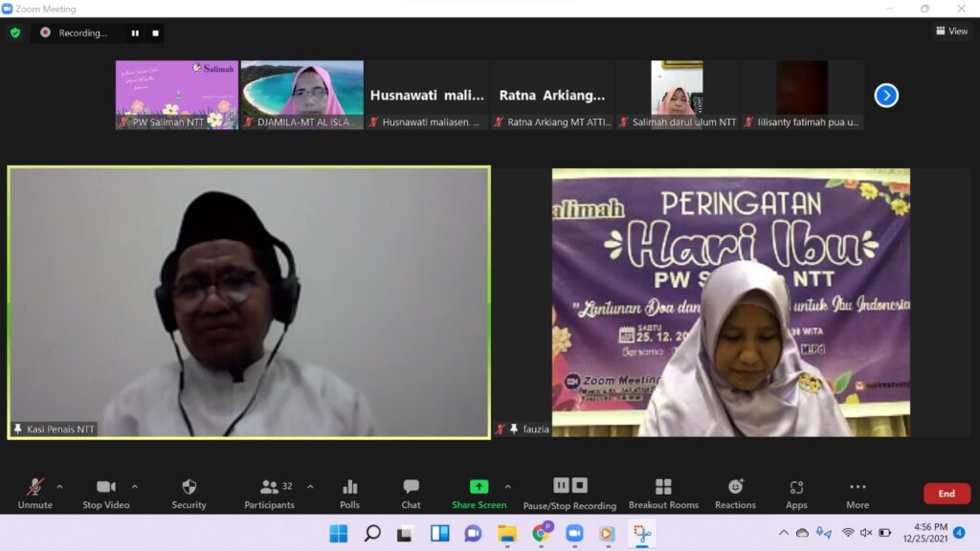This screenshot has width=980, height=551.
Task: Unmute the microphone
Action: click(x=34, y=493)
